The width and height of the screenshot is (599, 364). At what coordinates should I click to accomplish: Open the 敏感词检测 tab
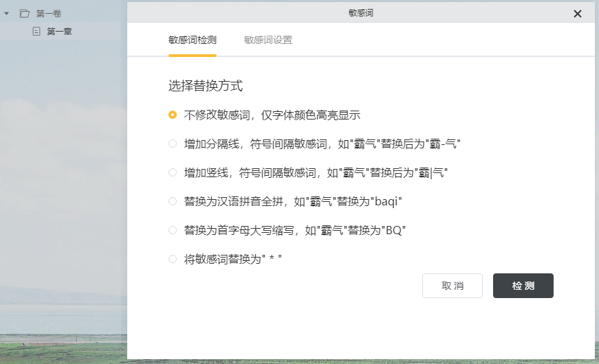(193, 40)
